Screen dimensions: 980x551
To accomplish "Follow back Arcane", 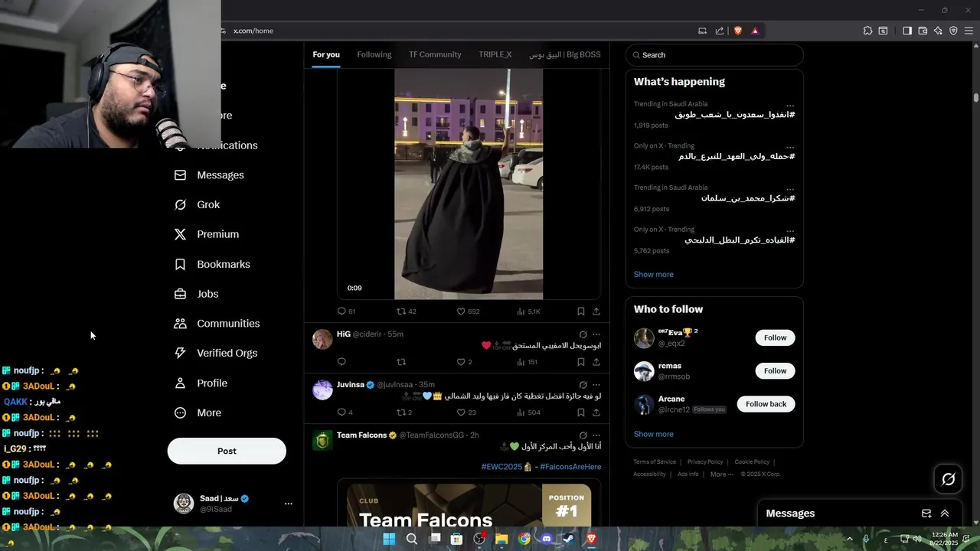I will click(x=766, y=404).
